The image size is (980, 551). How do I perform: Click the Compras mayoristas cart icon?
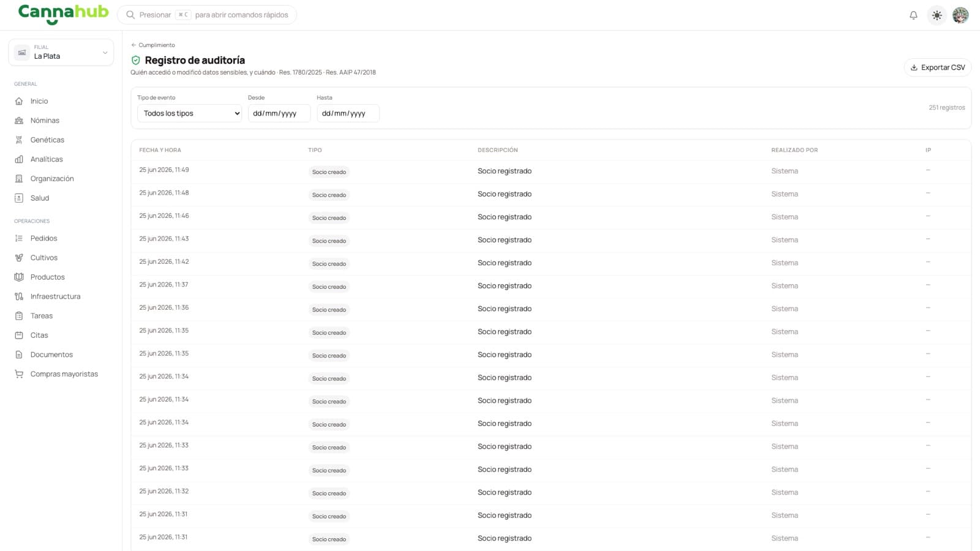point(19,374)
